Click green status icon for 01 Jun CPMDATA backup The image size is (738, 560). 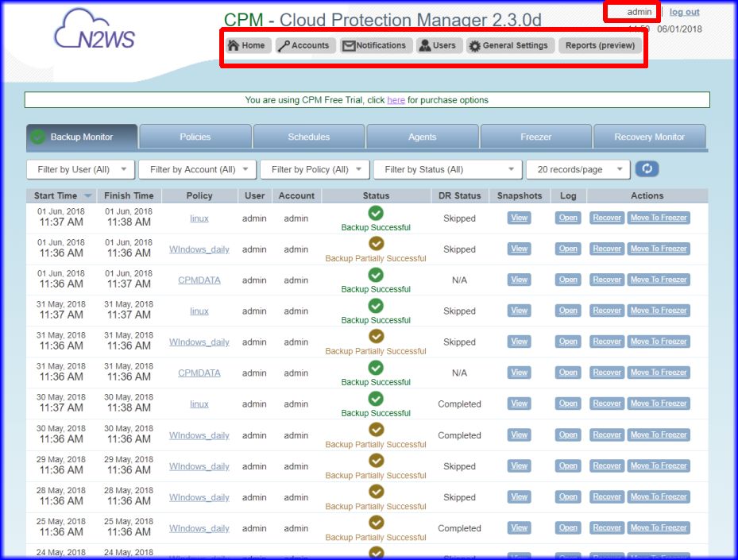(x=376, y=274)
